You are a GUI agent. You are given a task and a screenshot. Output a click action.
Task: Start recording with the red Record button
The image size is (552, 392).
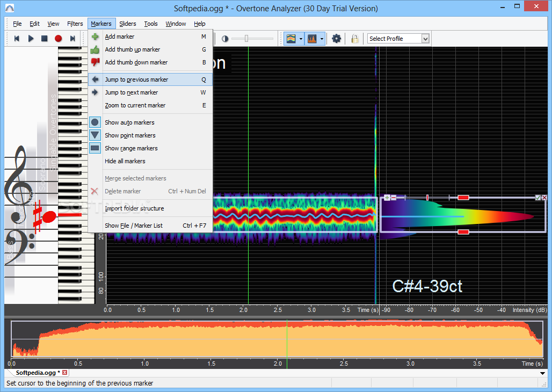pyautogui.click(x=59, y=38)
